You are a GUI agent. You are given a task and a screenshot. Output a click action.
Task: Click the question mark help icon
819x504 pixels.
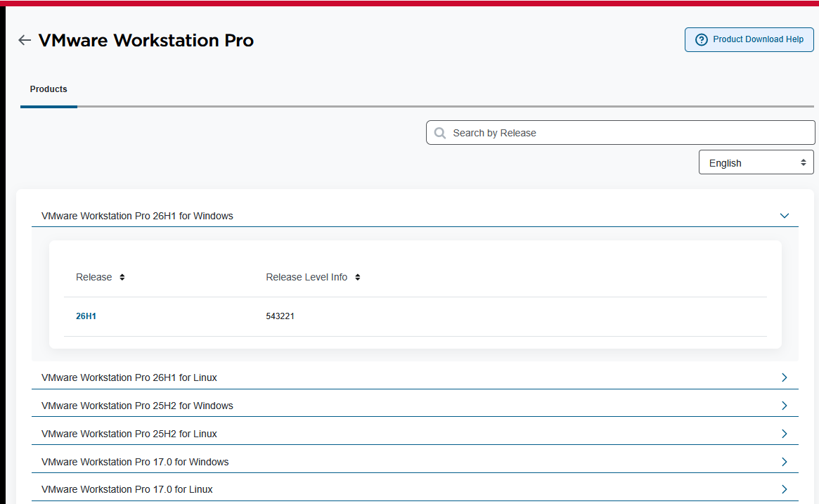click(x=702, y=39)
